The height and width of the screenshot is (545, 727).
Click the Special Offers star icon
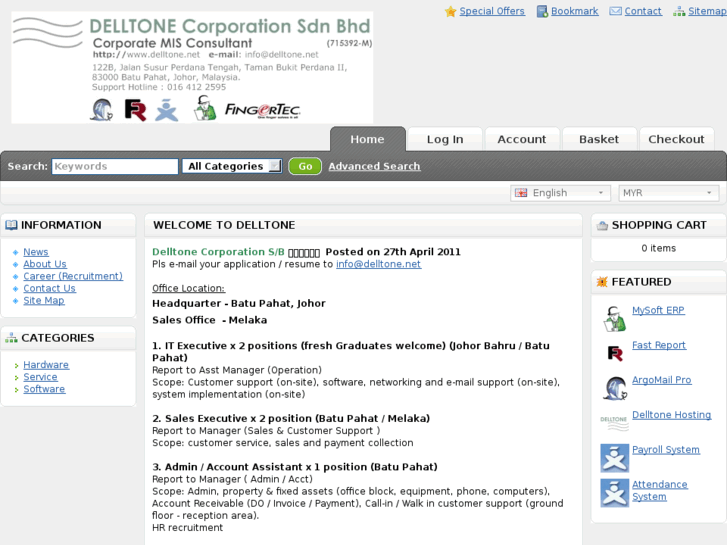pos(450,12)
